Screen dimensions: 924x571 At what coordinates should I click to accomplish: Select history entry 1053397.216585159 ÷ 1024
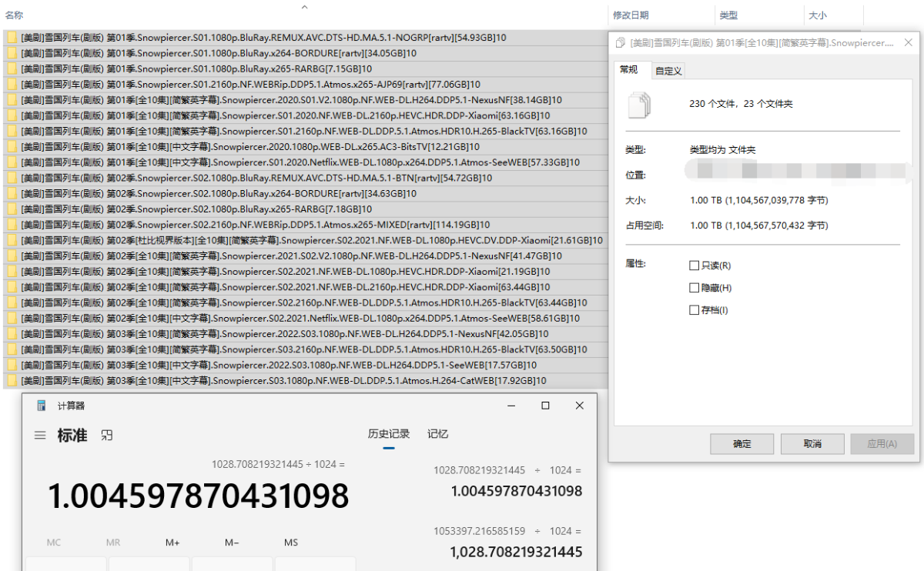(508, 542)
